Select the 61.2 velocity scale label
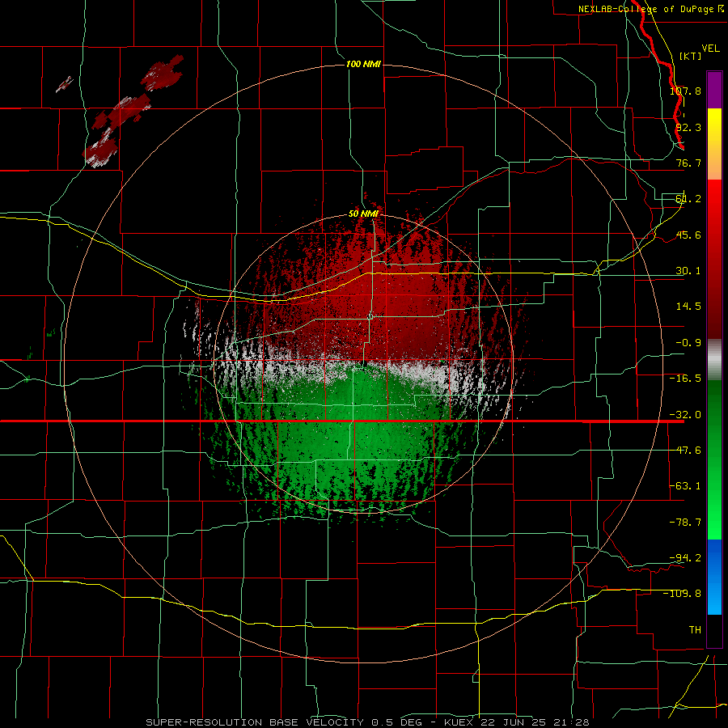This screenshot has height=728, width=728. [x=688, y=199]
